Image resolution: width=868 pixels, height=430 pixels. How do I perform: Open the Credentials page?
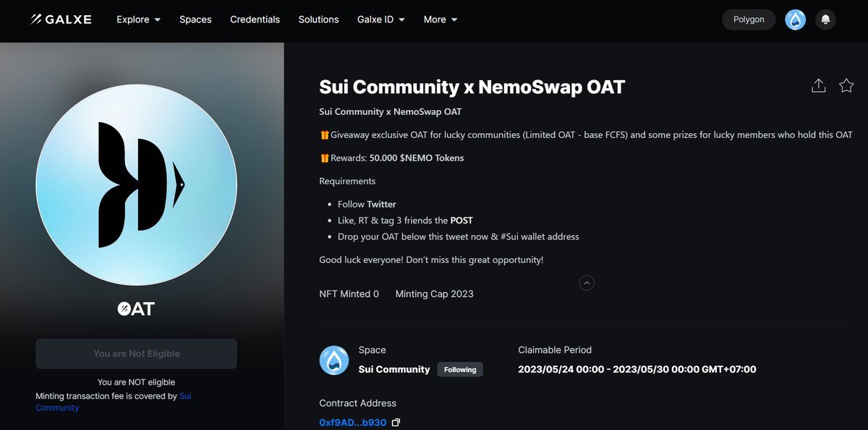tap(255, 20)
